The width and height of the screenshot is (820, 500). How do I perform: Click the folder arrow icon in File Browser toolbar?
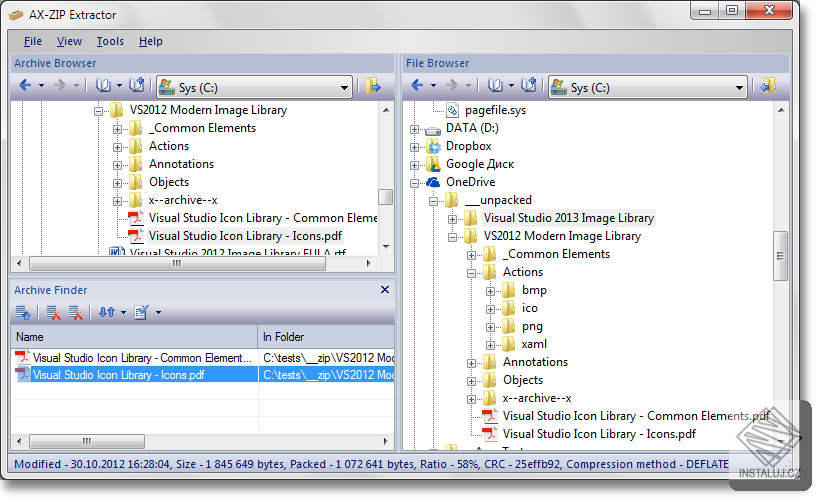(x=768, y=86)
